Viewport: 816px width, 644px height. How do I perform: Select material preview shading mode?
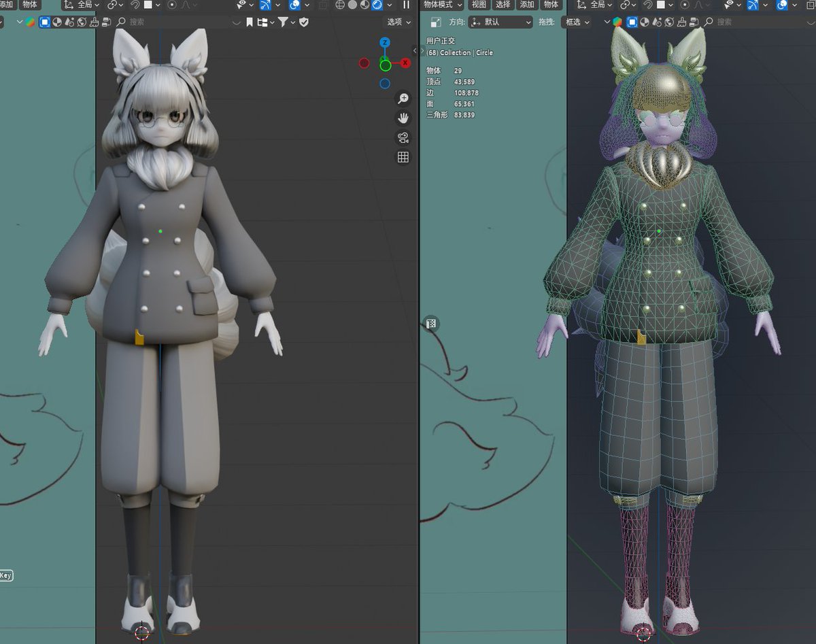coord(364,5)
